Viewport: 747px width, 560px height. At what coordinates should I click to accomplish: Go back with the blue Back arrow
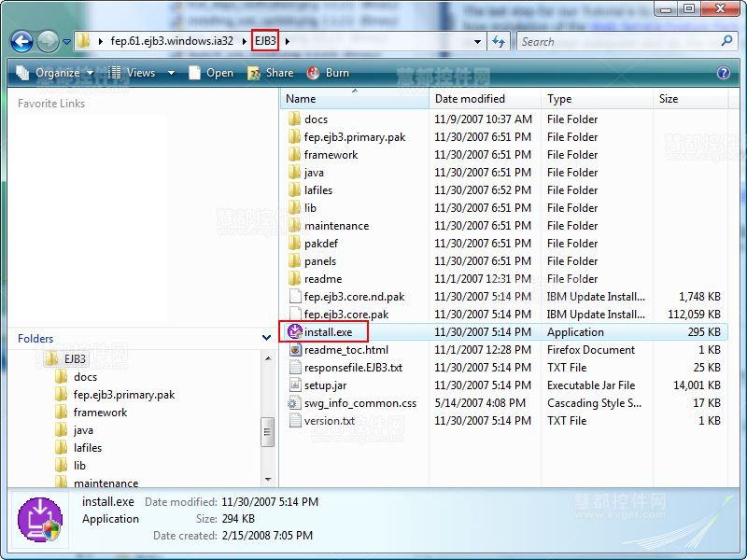[21, 41]
